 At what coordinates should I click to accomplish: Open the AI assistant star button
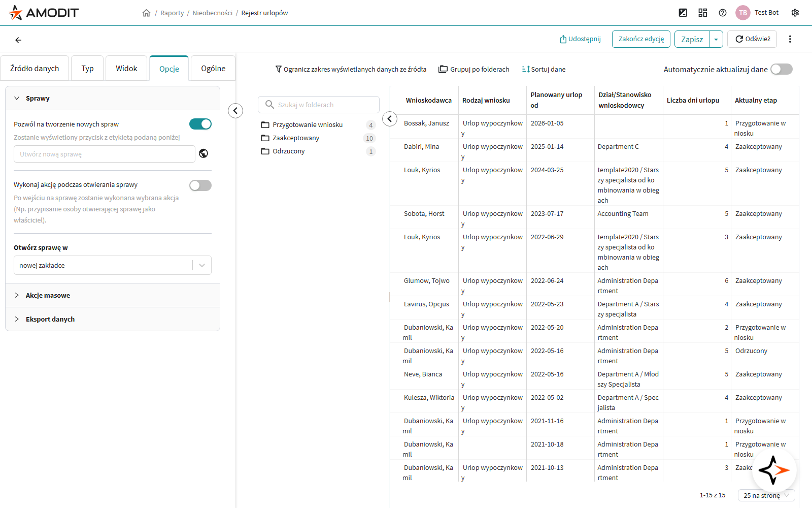(774, 470)
